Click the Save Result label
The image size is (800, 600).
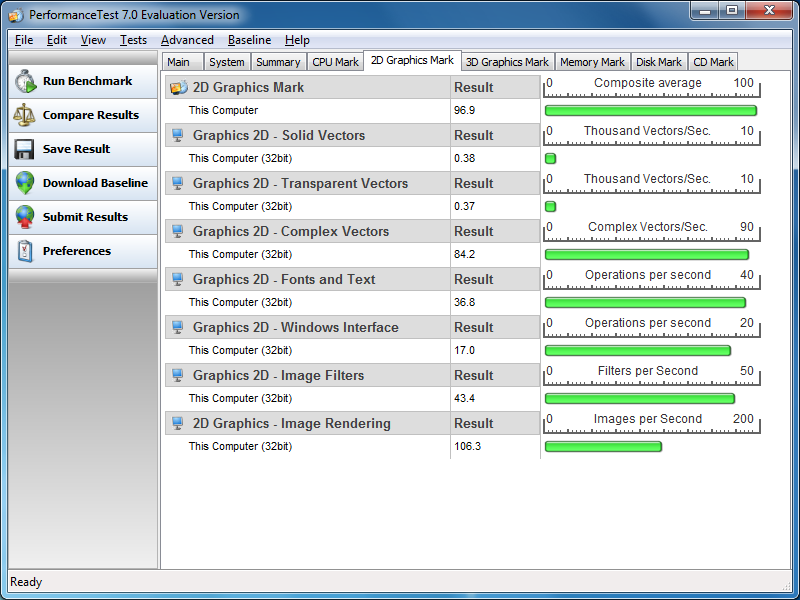pos(77,149)
